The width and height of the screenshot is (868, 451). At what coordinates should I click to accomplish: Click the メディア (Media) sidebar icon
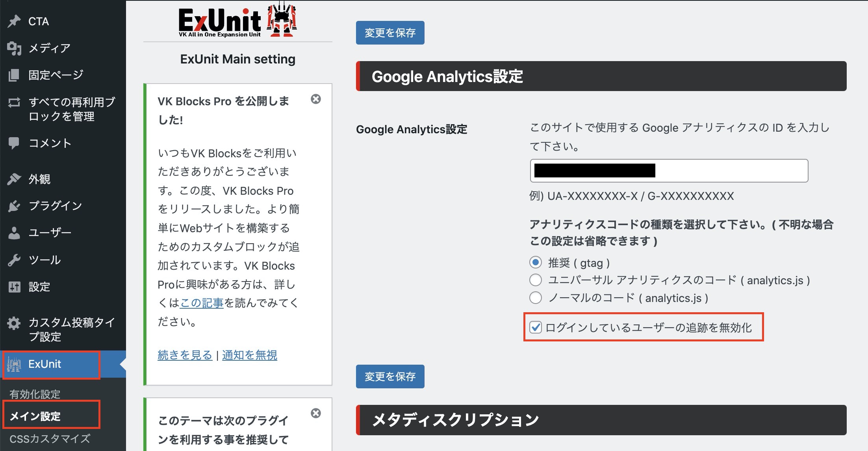[14, 48]
